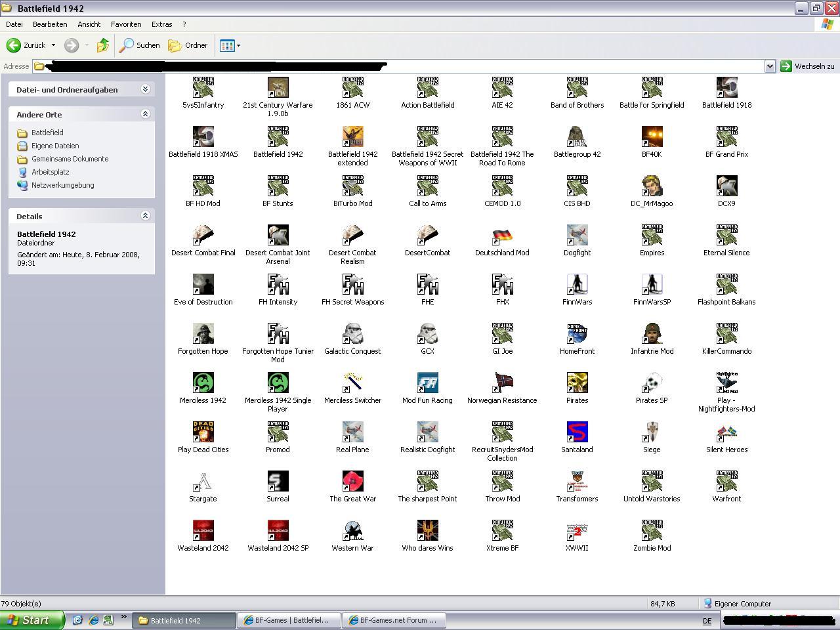Select the 21st Century Warfare 1.9.0b shortcut

278,96
